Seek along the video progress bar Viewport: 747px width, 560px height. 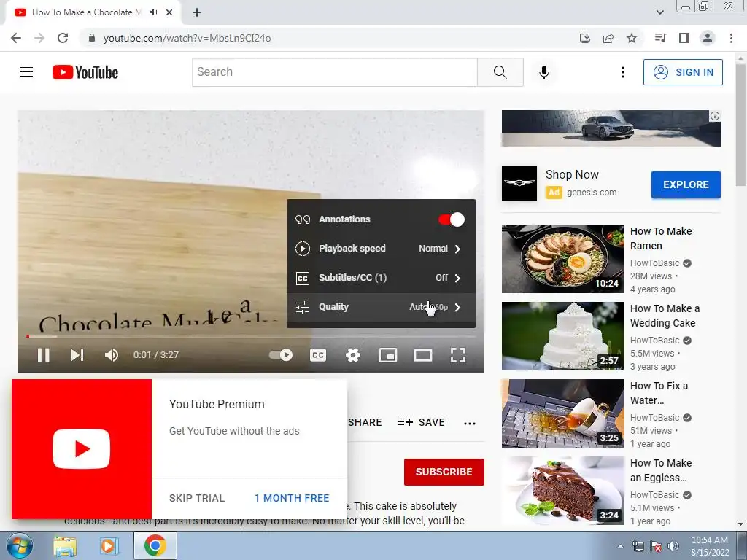click(251, 337)
